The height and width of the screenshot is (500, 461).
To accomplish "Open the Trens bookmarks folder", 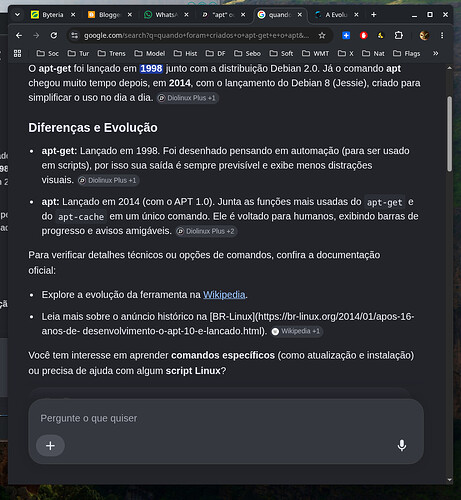I will coord(112,53).
